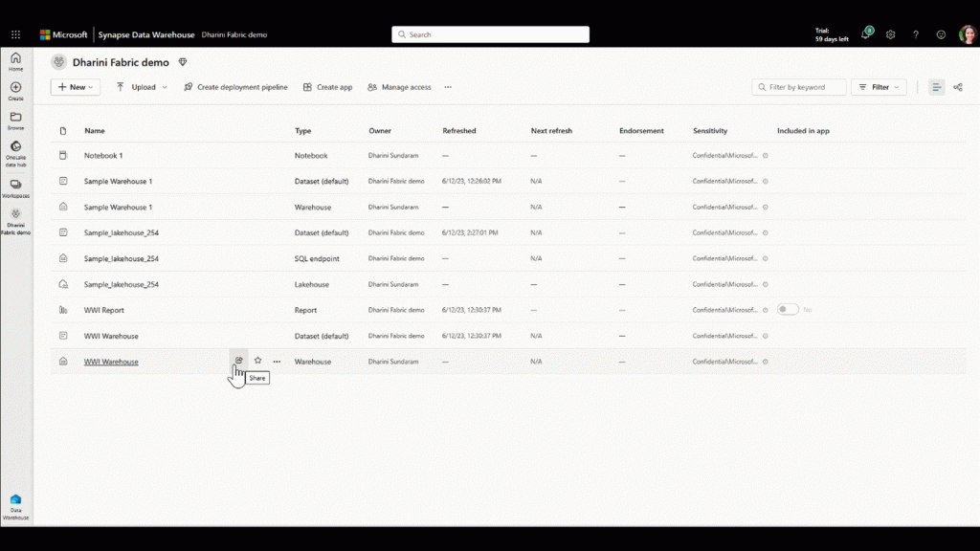Viewport: 980px width, 551px height.
Task: Click Dharini Fabric demo breadcrumb in header
Action: pos(234,35)
